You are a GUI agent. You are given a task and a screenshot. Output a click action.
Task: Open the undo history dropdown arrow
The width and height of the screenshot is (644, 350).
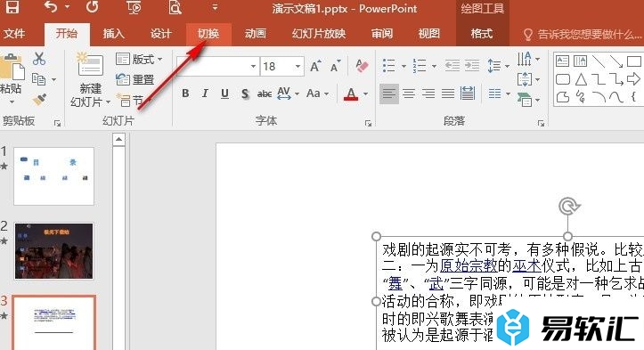(68, 7)
